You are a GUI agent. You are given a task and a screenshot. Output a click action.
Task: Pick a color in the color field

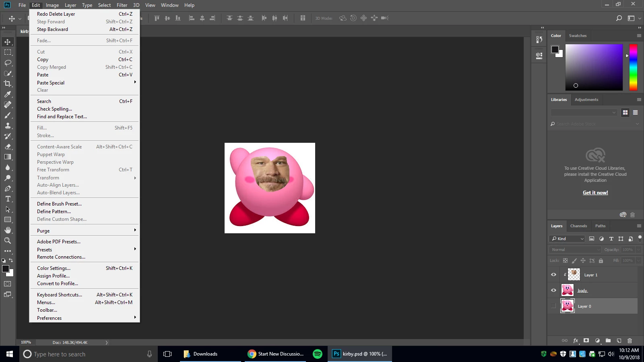(x=594, y=67)
